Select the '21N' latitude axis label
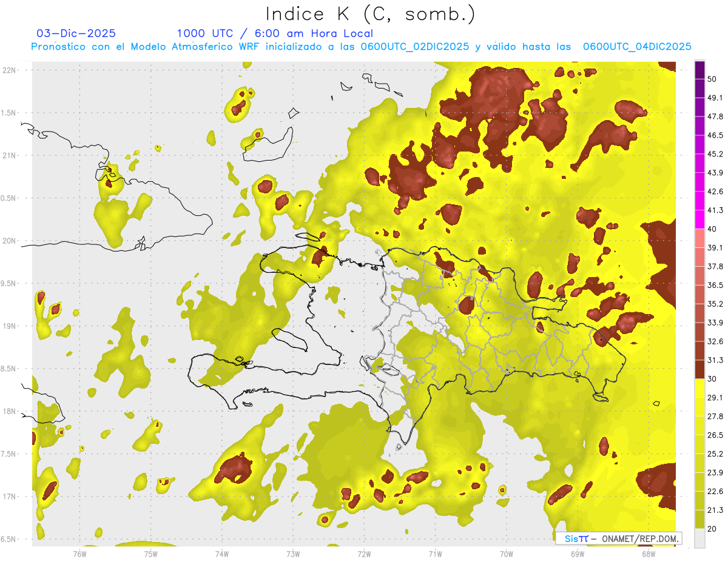Screen dimensions: 728x562 10,155
